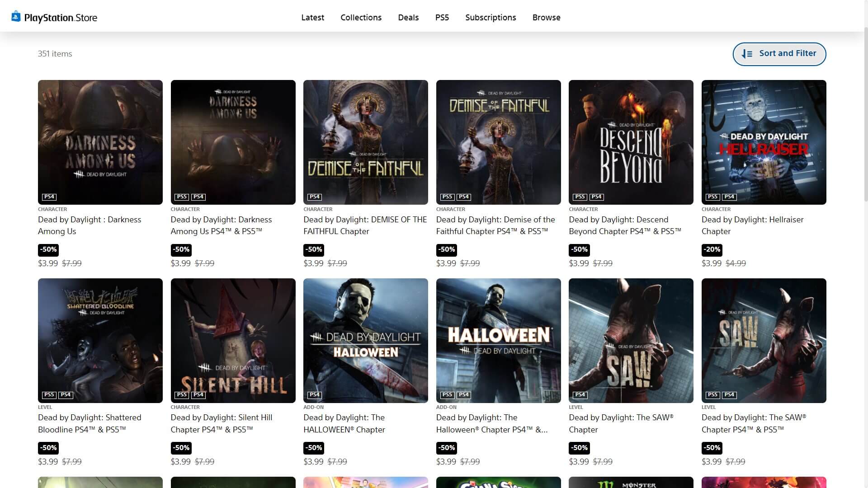Open the Latest menu item

click(312, 18)
